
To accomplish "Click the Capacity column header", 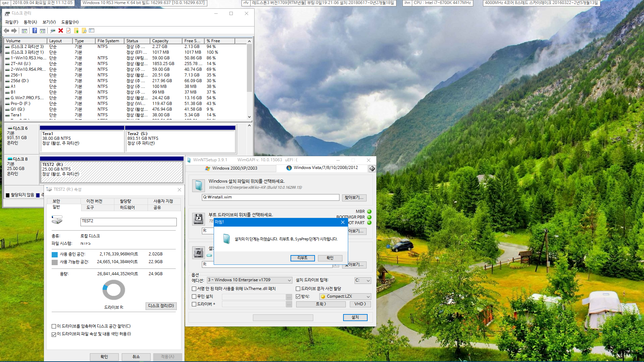I will 166,41.
